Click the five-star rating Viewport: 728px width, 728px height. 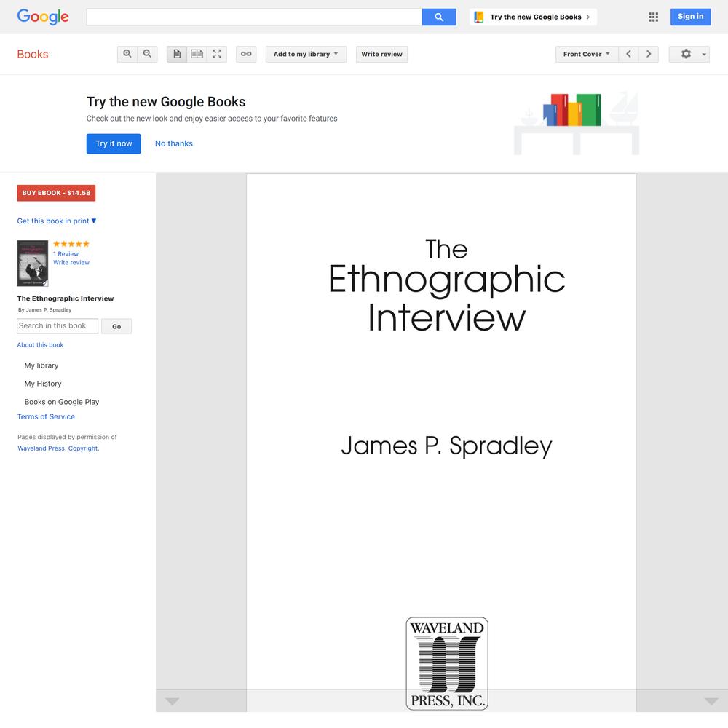click(x=71, y=244)
